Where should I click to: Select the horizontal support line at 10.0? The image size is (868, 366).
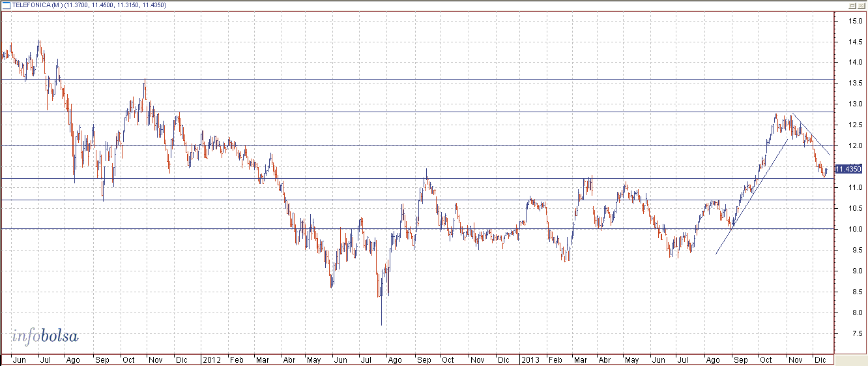coord(417,228)
